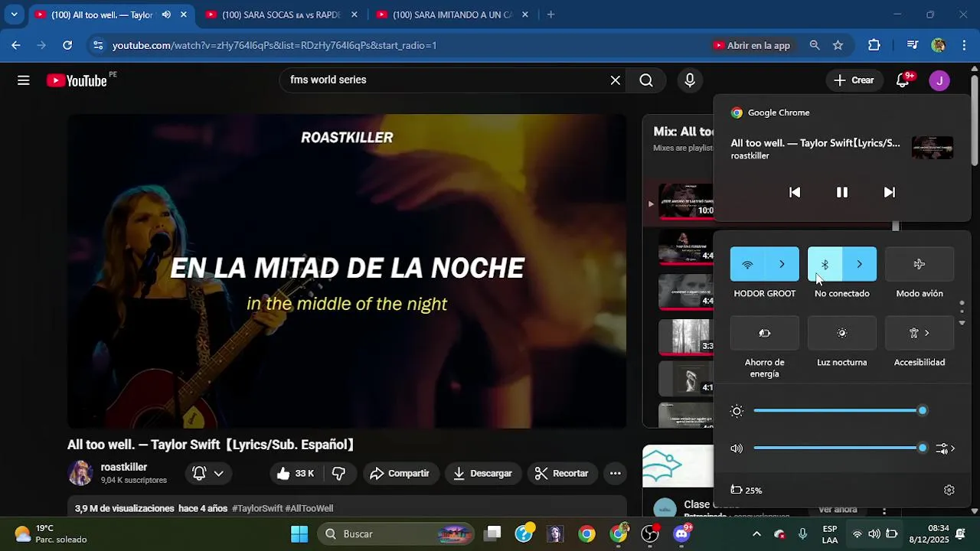Switch to SARA IMITANDO tab
Screen dimensions: 980x551
coord(452,15)
